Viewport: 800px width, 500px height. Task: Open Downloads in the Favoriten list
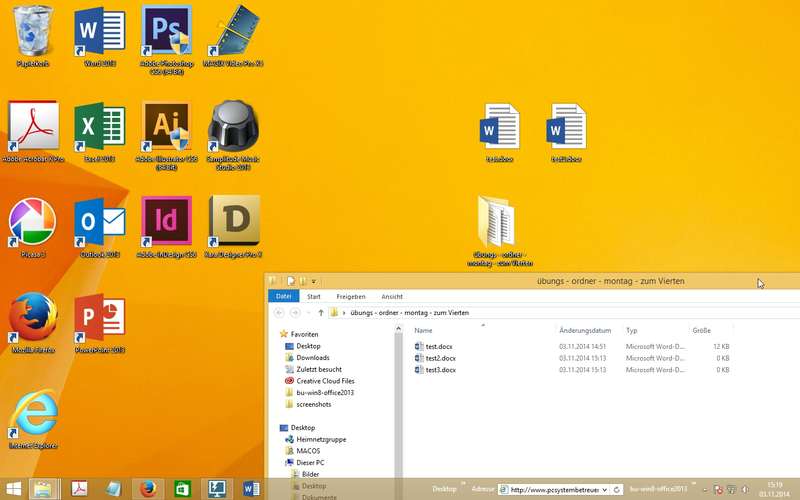pos(312,357)
